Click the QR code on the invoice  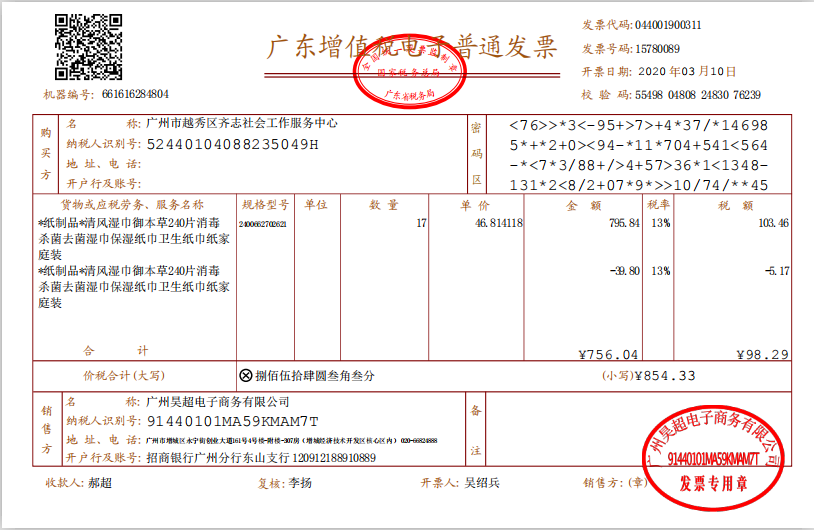[88, 47]
